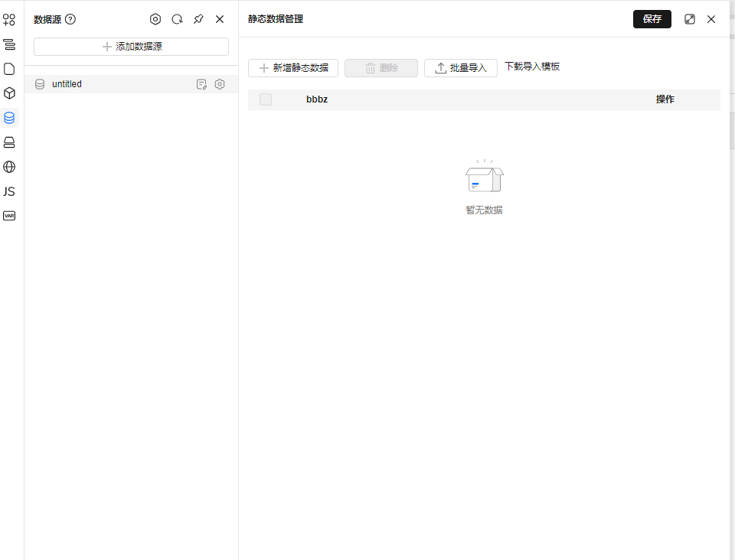Screen dimensions: 735x560
Task: Refresh the data source list
Action: pyautogui.click(x=177, y=19)
